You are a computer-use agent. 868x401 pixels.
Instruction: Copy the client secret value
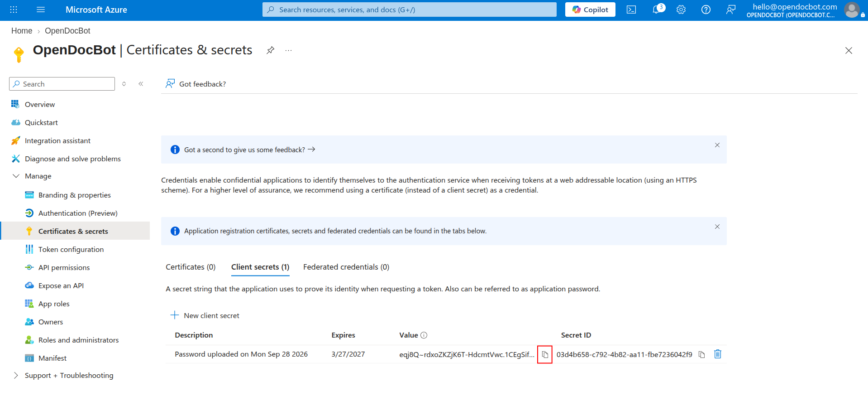click(x=545, y=354)
